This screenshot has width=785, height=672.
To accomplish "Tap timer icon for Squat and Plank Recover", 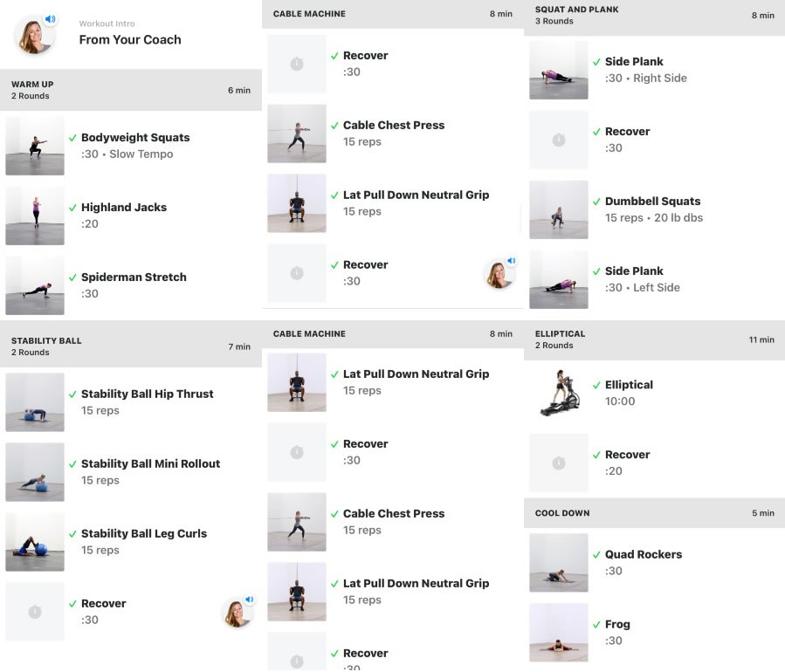I will 559,141.
